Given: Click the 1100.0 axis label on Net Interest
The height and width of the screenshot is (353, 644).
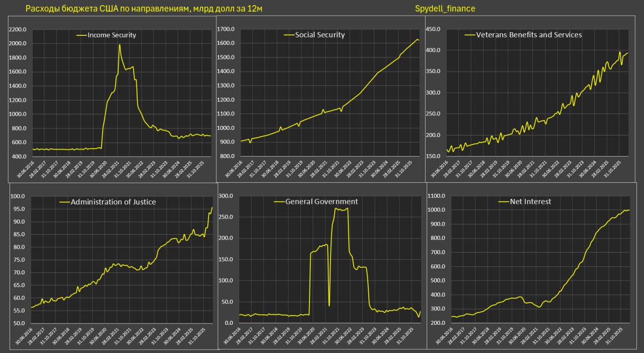Looking at the screenshot, I should pyautogui.click(x=436, y=196).
